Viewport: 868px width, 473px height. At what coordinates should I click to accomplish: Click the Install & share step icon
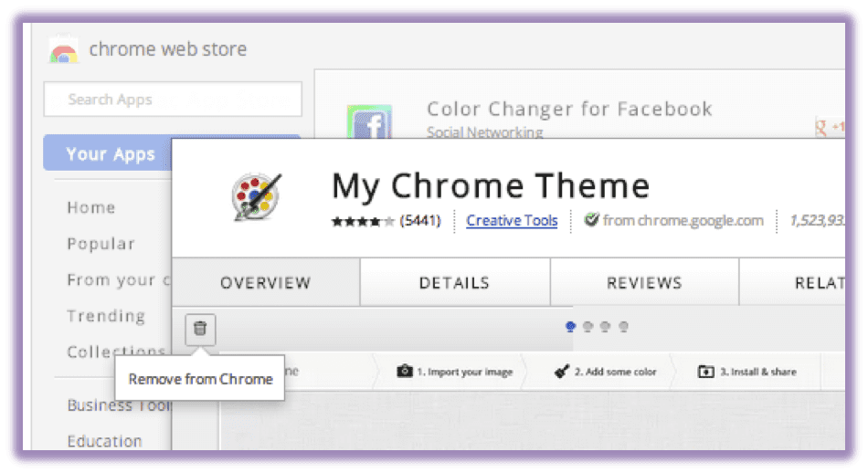(705, 372)
